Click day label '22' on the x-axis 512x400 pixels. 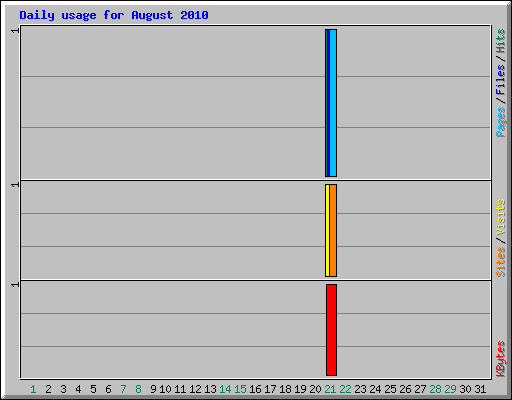pyautogui.click(x=345, y=389)
